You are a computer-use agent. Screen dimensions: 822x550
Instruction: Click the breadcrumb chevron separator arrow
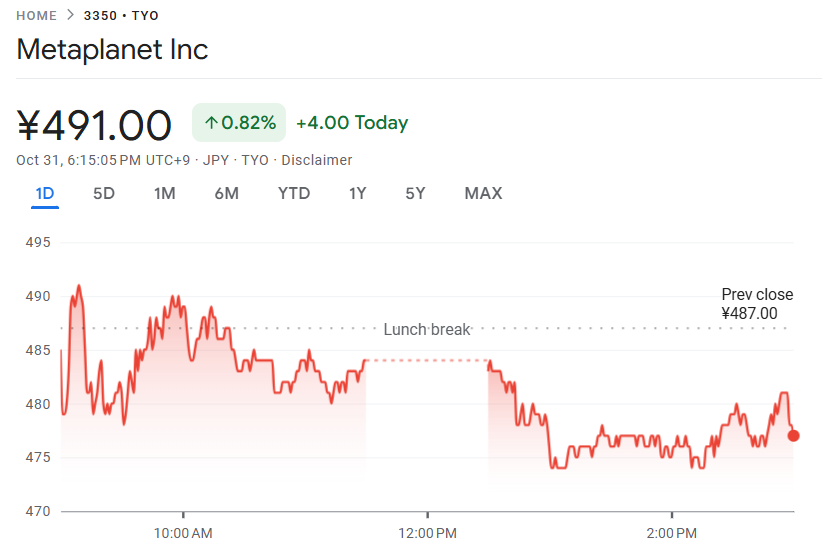click(x=70, y=16)
